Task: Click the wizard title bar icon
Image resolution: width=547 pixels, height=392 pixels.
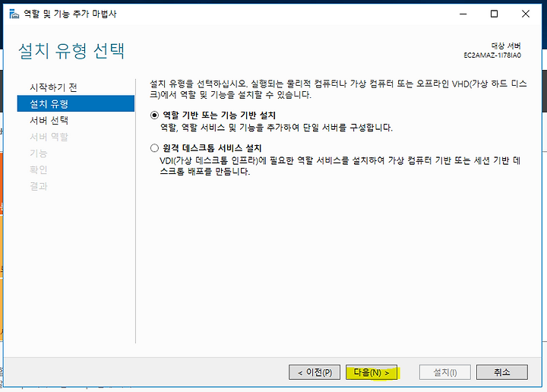Action: 14,14
